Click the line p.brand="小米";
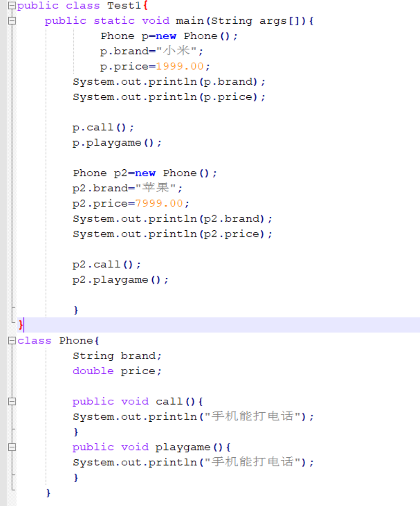This screenshot has width=420, height=506. coord(151,51)
